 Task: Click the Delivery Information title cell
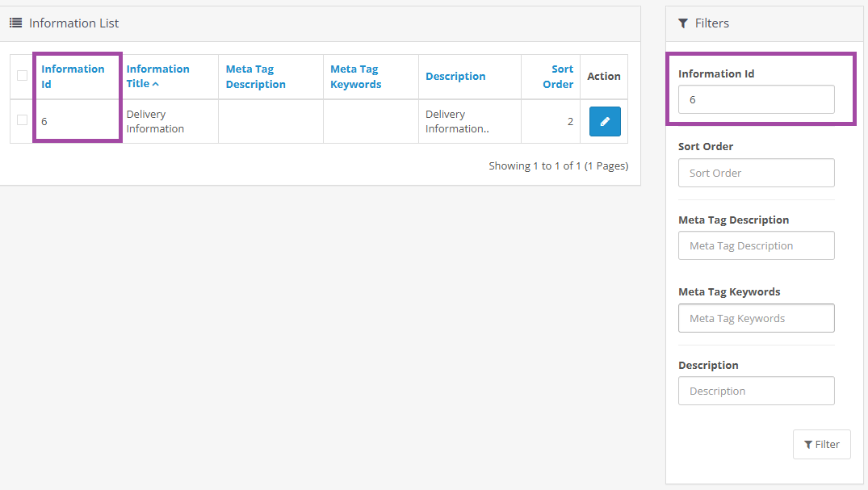(155, 121)
